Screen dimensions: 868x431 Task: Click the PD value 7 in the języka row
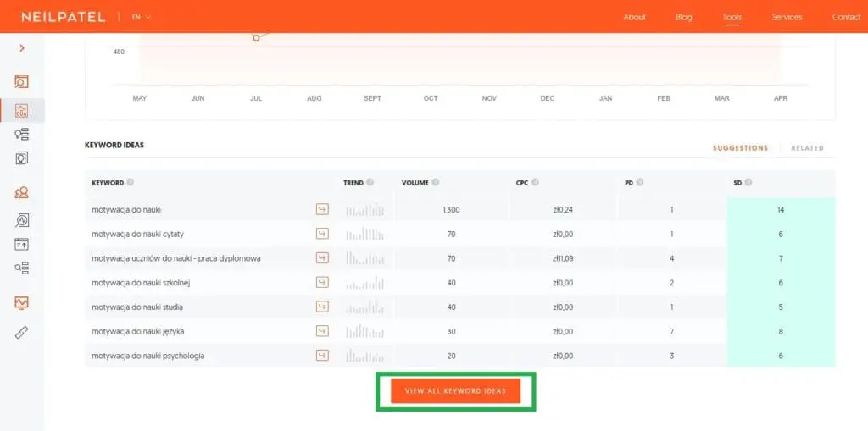671,331
